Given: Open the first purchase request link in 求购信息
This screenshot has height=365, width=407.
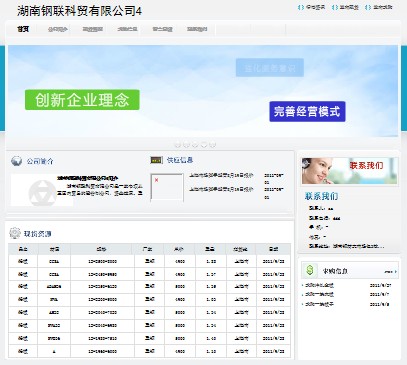Looking at the screenshot, I should (x=319, y=285).
